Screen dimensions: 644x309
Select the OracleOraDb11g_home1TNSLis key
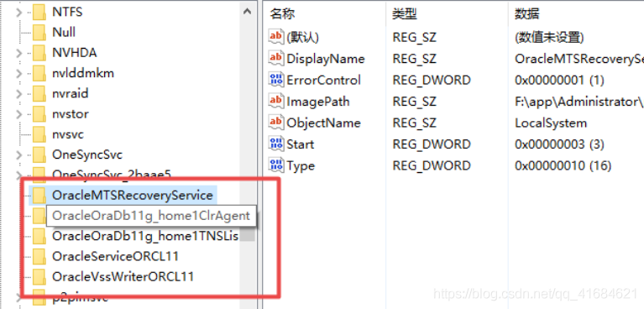click(x=145, y=236)
